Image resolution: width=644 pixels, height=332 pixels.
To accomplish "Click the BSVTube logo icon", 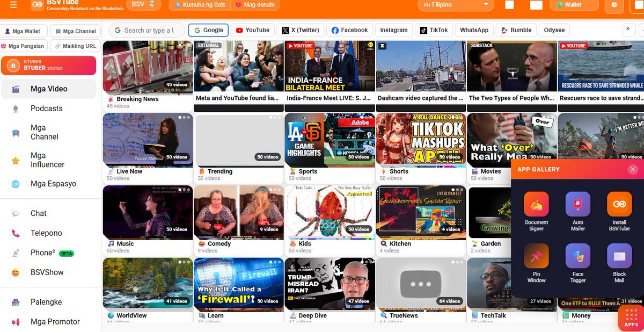I will pos(37,5).
